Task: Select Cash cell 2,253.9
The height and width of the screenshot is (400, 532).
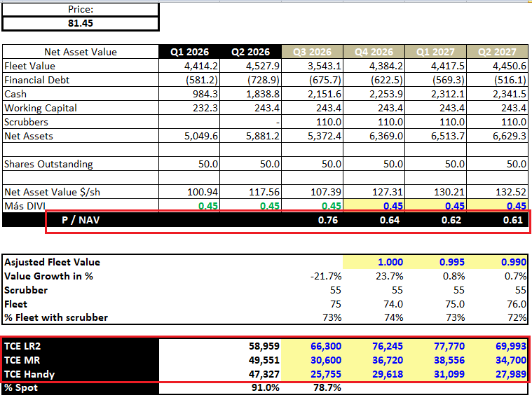Action: click(374, 94)
